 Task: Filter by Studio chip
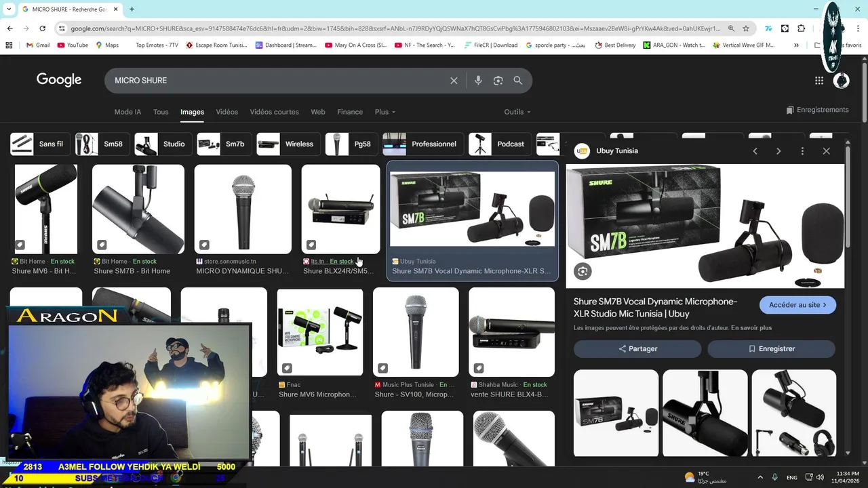coord(162,144)
